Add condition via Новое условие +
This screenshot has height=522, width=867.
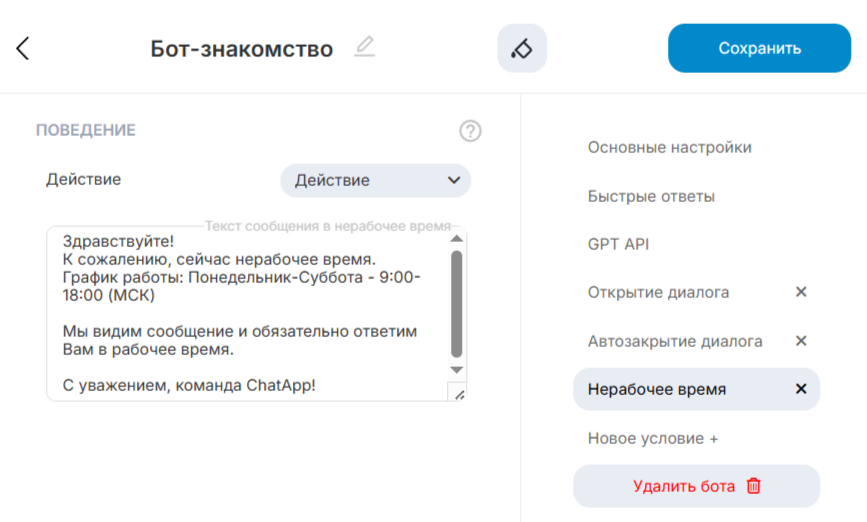coord(653,438)
